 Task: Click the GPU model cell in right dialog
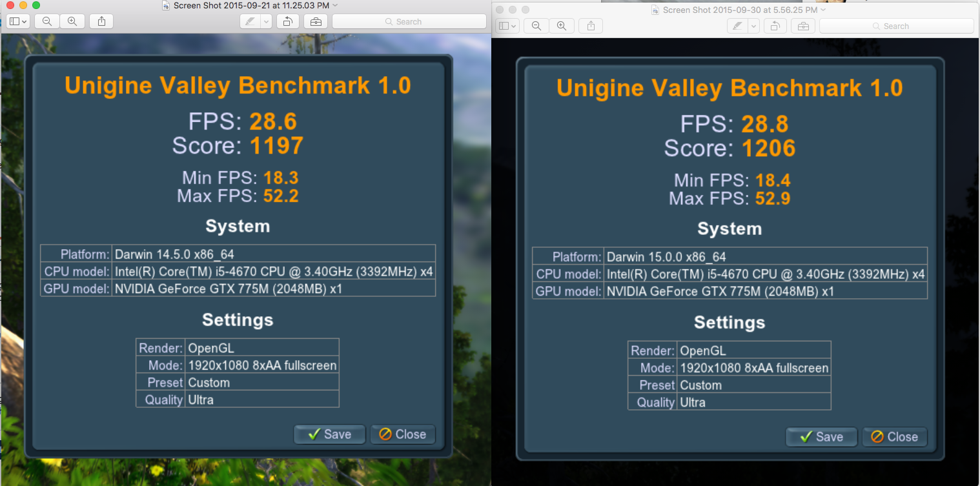click(766, 291)
